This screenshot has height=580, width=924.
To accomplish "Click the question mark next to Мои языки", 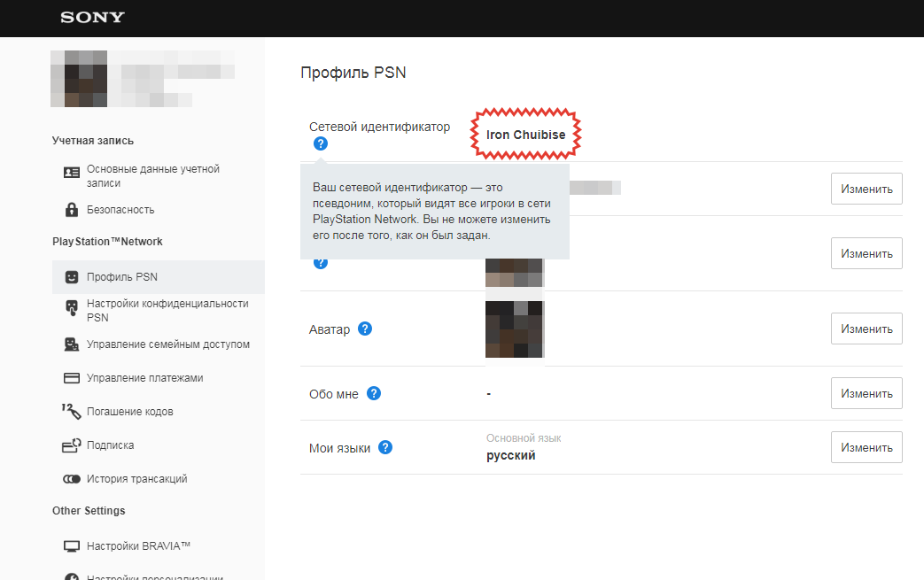I will [x=385, y=448].
